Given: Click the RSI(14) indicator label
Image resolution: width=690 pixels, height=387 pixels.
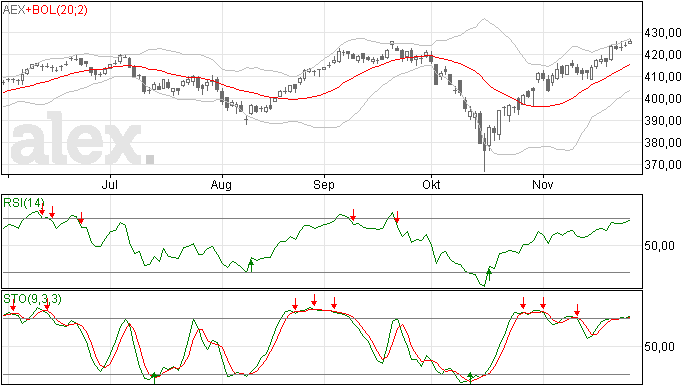Looking at the screenshot, I should point(24,203).
